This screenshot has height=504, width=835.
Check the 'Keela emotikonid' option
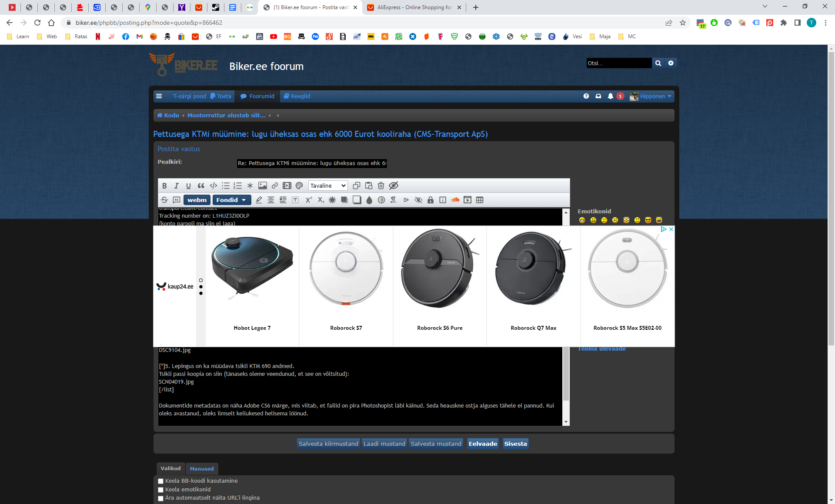[161, 490]
